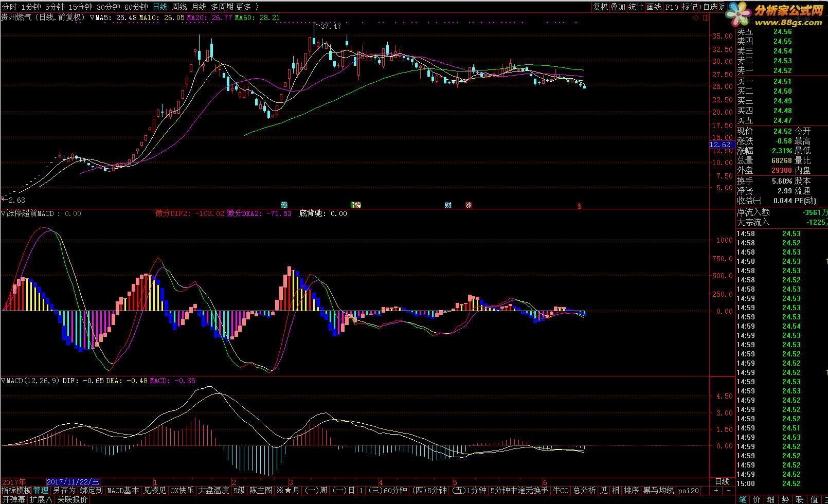The height and width of the screenshot is (504, 828).
Task: Click the 停 marker under the price chart
Action: click(284, 205)
